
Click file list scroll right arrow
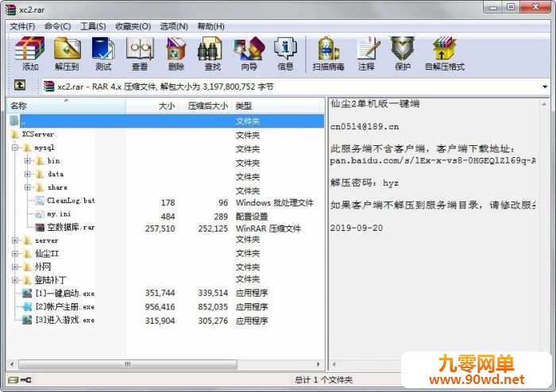318,364
